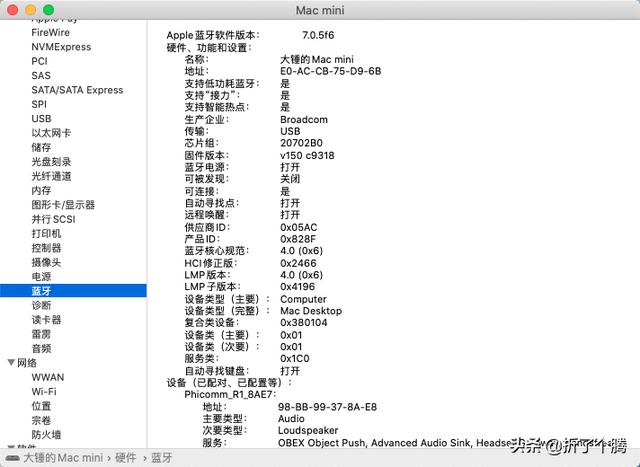Select 以太网卡 in the sidebar
The width and height of the screenshot is (640, 467).
coord(51,133)
